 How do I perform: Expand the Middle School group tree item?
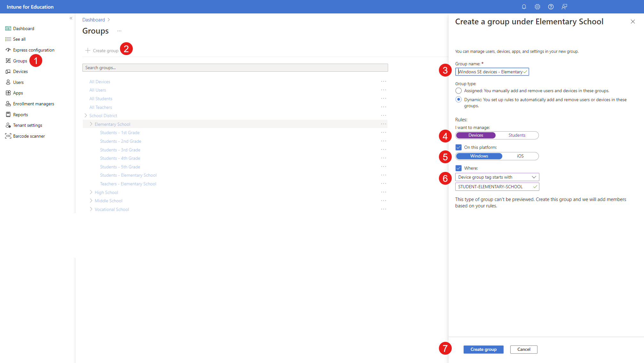pos(91,200)
